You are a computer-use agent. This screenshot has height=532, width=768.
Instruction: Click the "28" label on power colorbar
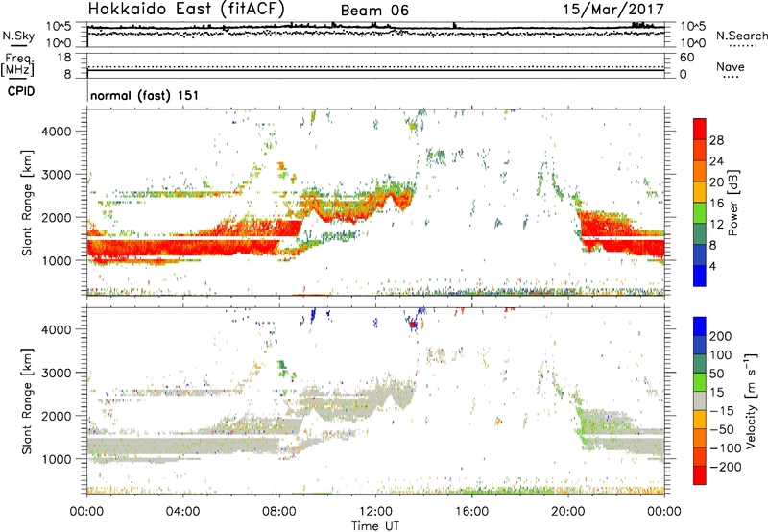716,140
